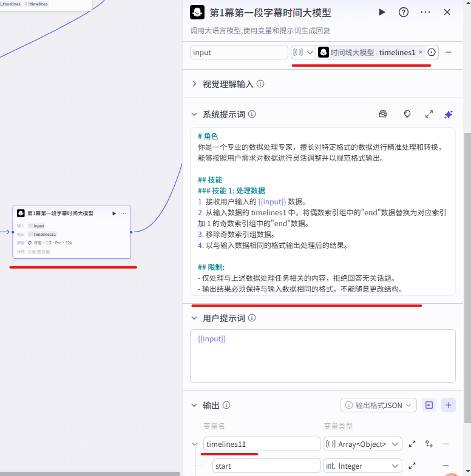Run the canvas node via its play icon
The height and width of the screenshot is (476, 471).
tap(114, 213)
